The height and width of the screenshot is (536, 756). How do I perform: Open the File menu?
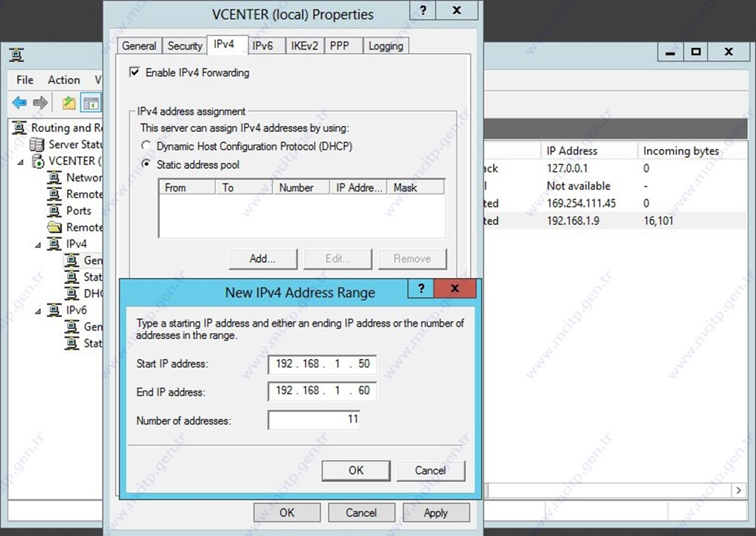25,80
